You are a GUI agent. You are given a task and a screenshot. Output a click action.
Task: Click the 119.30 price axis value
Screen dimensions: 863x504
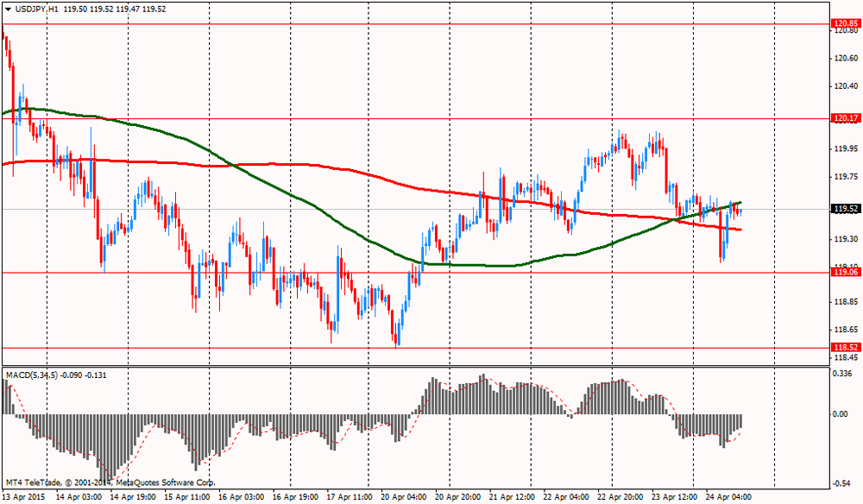click(847, 239)
